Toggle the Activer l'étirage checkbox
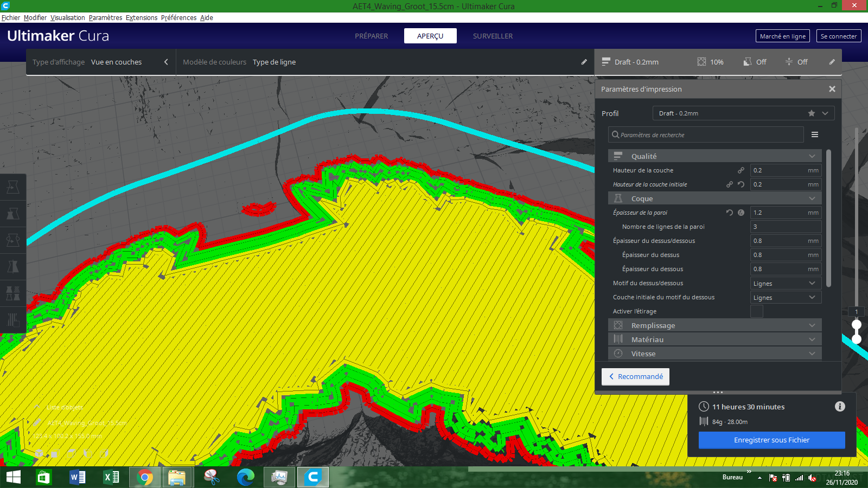Viewport: 868px width, 488px height. (x=757, y=311)
